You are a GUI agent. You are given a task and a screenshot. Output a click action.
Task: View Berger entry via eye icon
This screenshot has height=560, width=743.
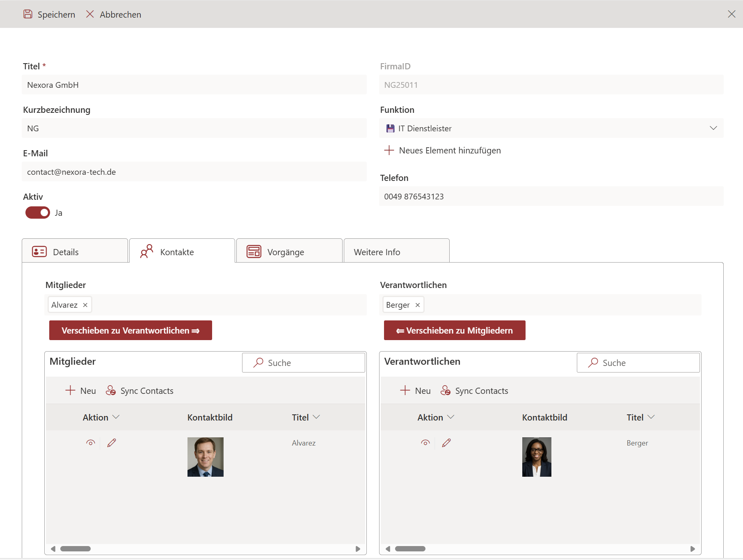coord(425,443)
